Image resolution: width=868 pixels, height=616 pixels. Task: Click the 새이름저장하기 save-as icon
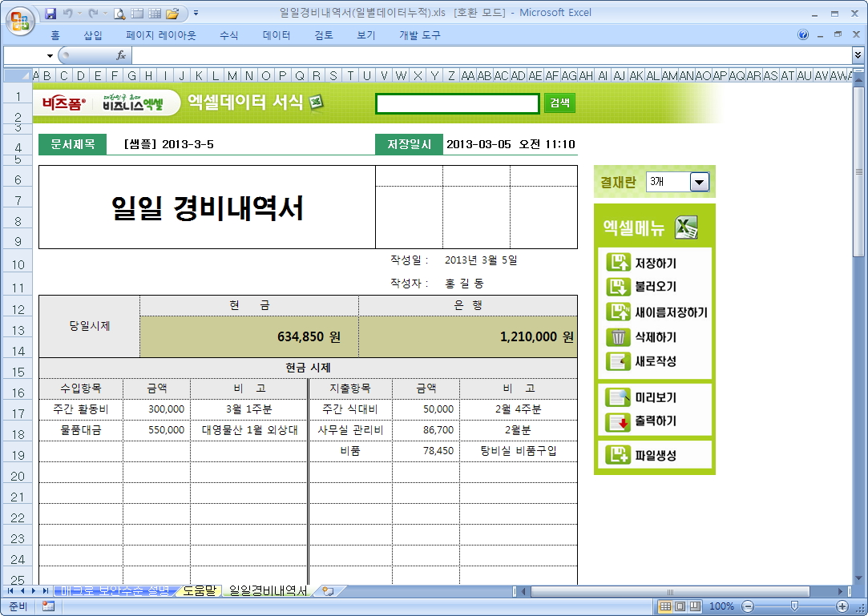click(618, 312)
